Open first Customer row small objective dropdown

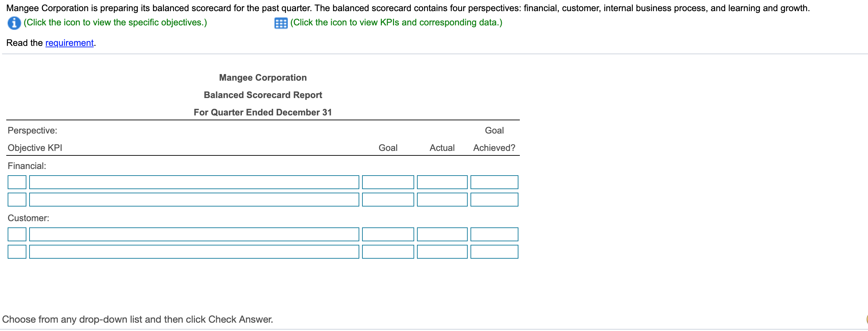[x=17, y=234]
